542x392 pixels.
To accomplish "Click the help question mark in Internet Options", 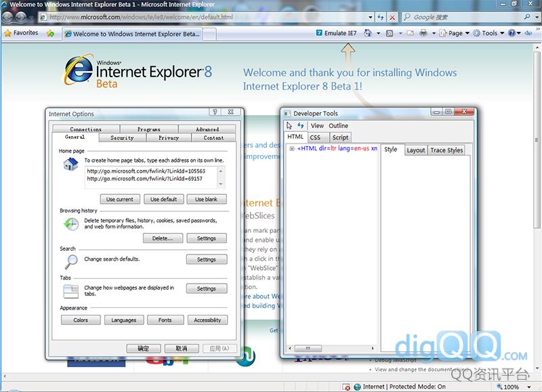I will click(215, 112).
